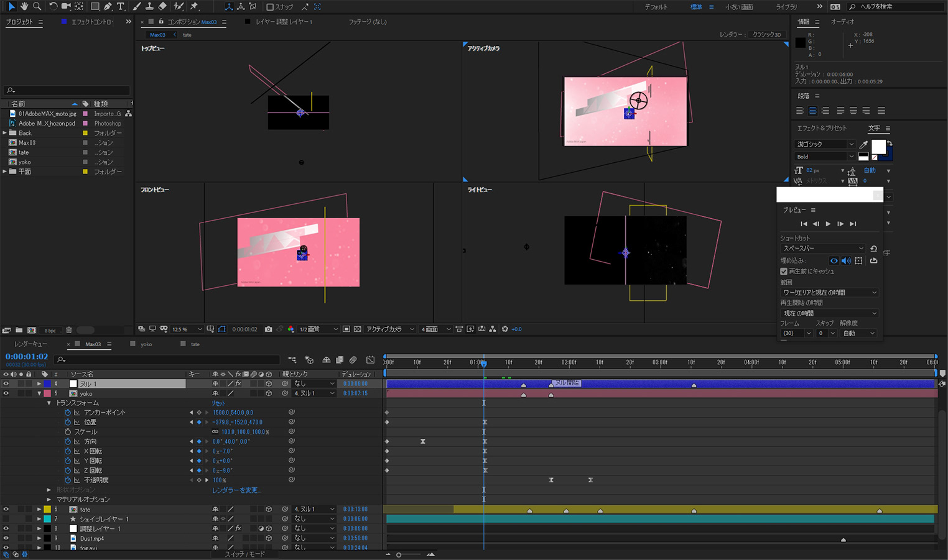Click the delete trash icon in Project panel

click(69, 330)
